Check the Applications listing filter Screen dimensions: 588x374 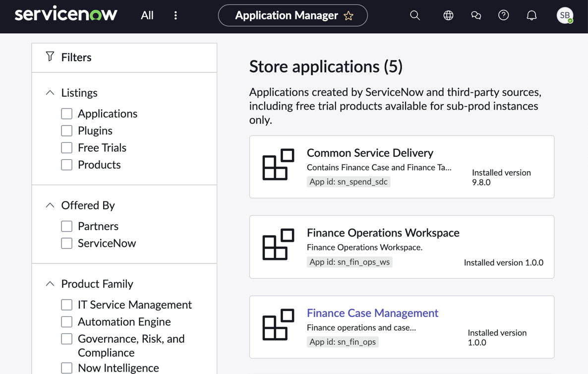pyautogui.click(x=67, y=114)
